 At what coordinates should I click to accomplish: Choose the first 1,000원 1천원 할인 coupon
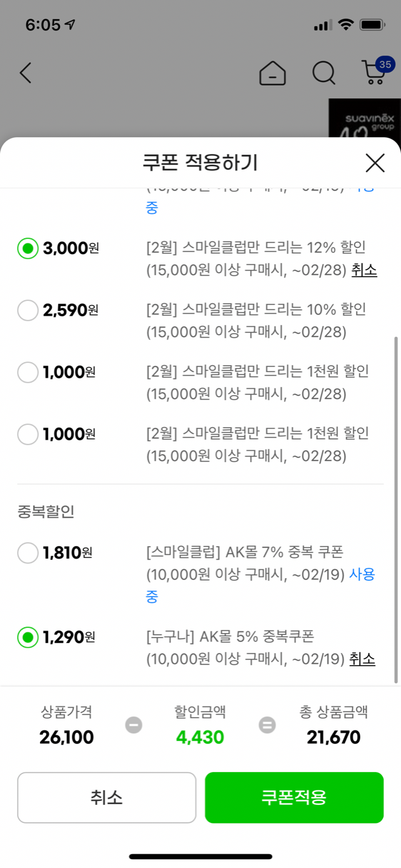(28, 372)
